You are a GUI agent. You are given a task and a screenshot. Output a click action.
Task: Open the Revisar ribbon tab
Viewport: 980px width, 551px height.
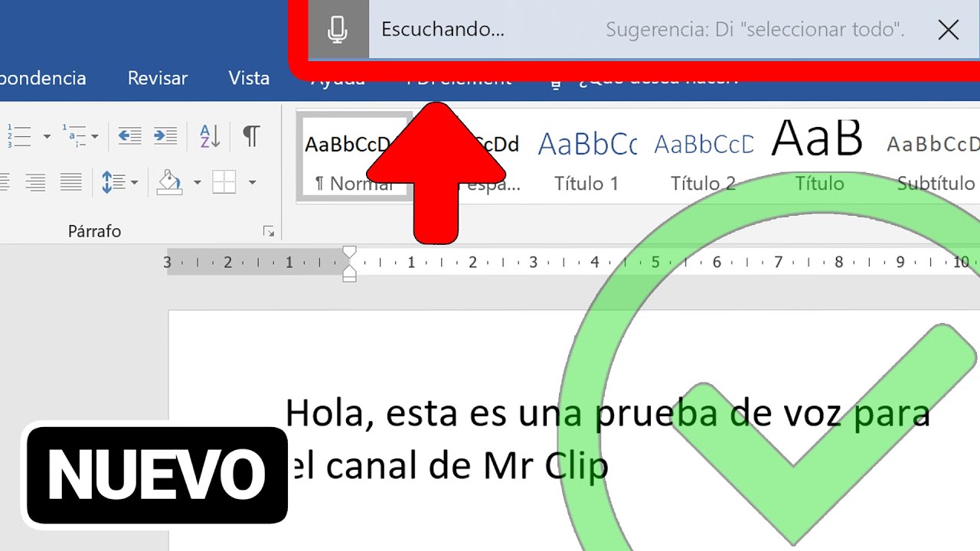(x=158, y=78)
